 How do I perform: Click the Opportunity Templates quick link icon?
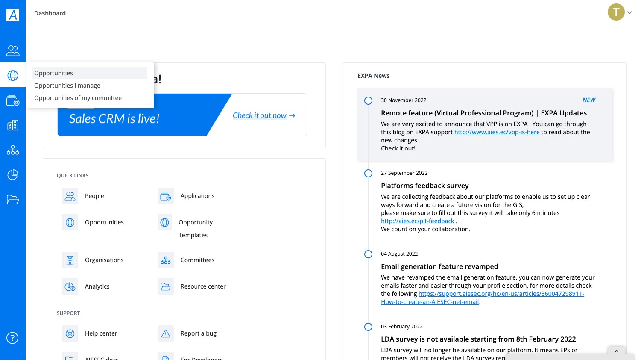coord(164,222)
